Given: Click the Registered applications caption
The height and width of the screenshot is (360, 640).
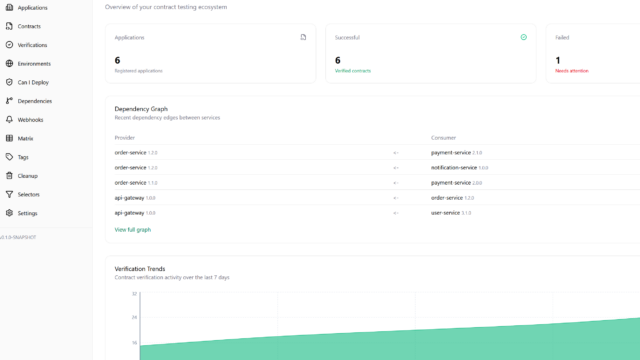Looking at the screenshot, I should coord(138,71).
